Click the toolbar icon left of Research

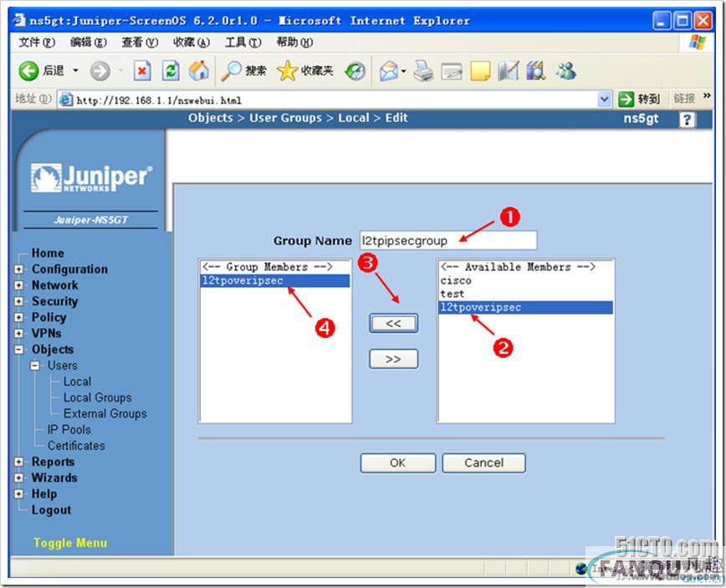coord(509,71)
